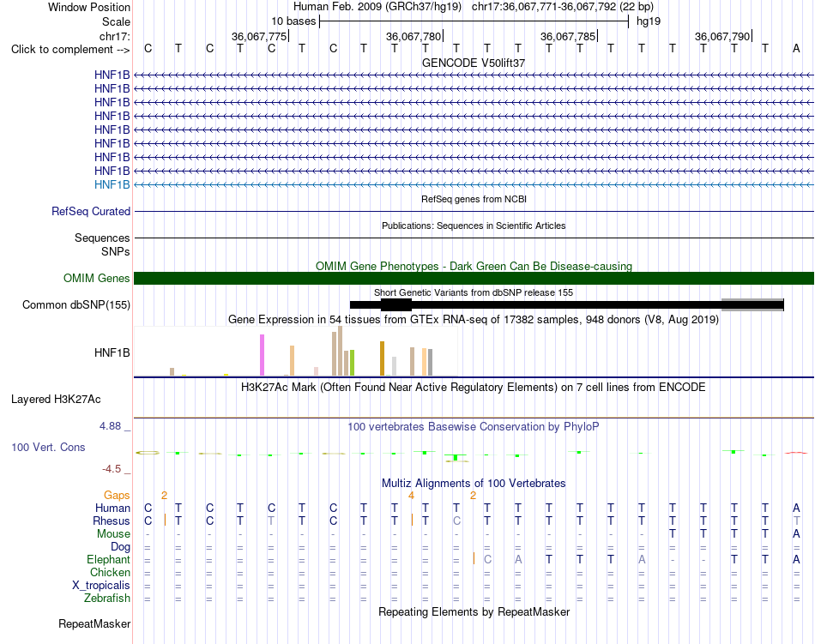The height and width of the screenshot is (644, 815).
Task: Click the gap count 4 in Gaps row
Action: (411, 496)
